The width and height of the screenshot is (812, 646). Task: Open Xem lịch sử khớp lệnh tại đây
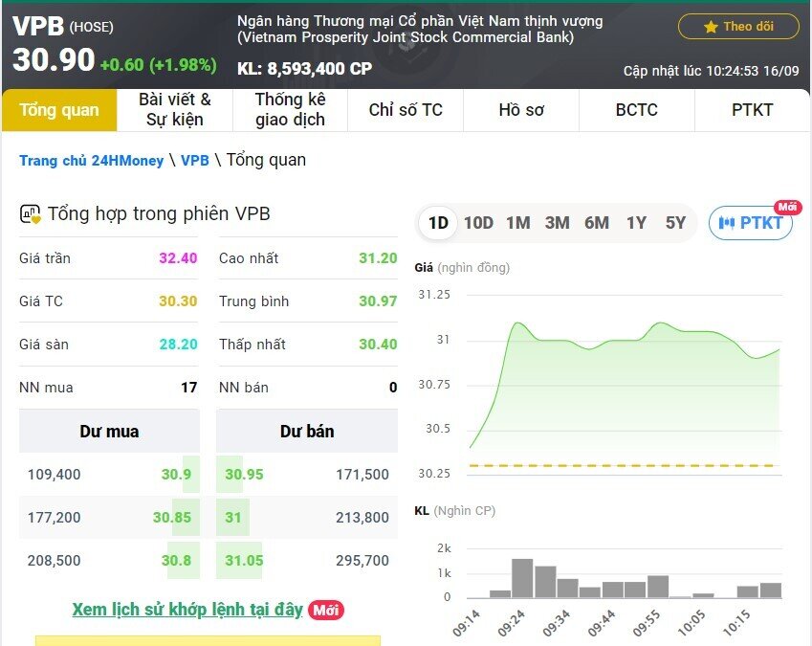pyautogui.click(x=187, y=610)
